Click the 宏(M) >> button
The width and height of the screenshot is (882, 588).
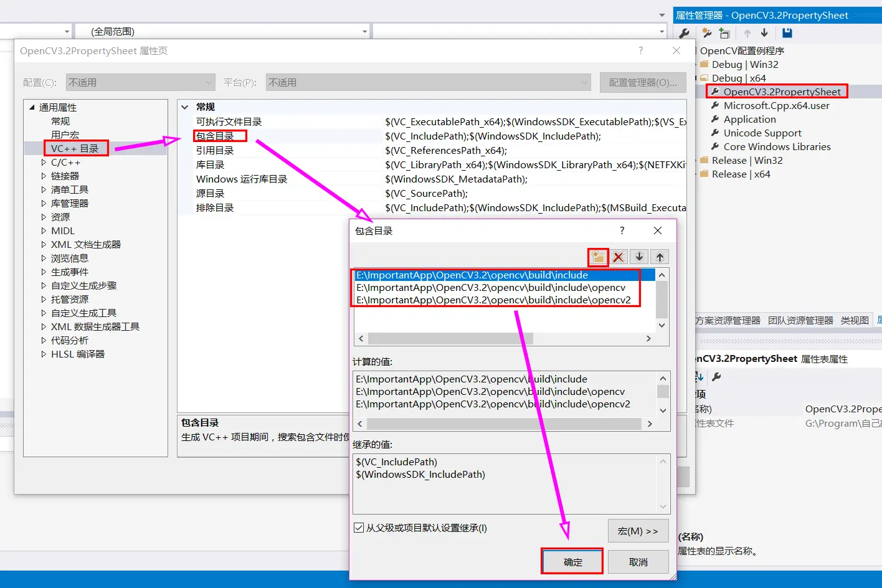[x=638, y=531]
